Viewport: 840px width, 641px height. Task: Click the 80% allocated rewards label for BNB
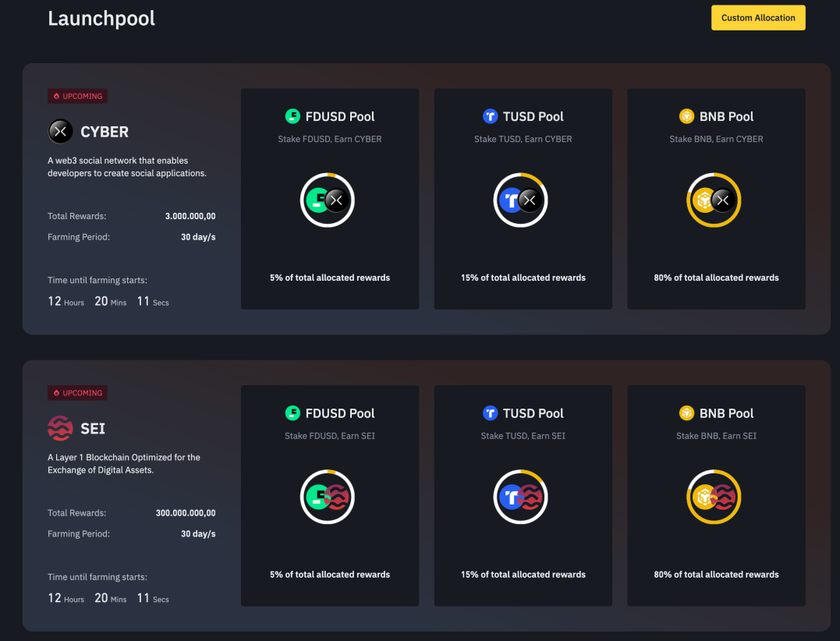(x=715, y=277)
